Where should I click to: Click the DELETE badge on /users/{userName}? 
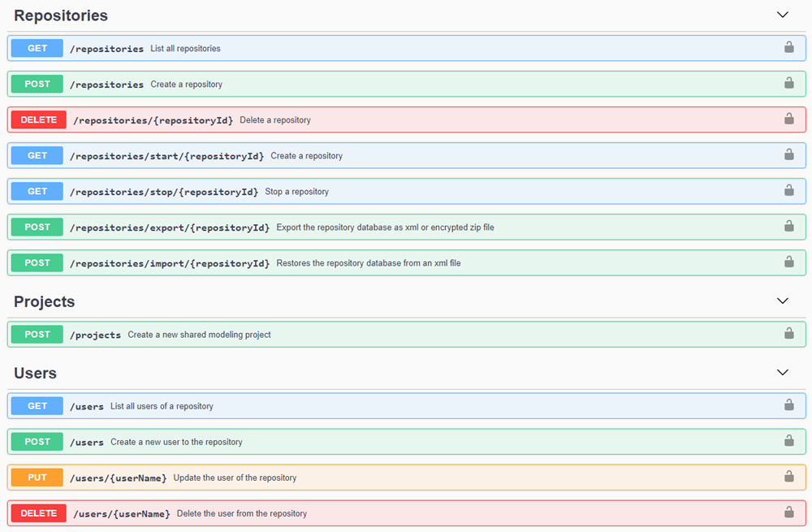tap(38, 513)
